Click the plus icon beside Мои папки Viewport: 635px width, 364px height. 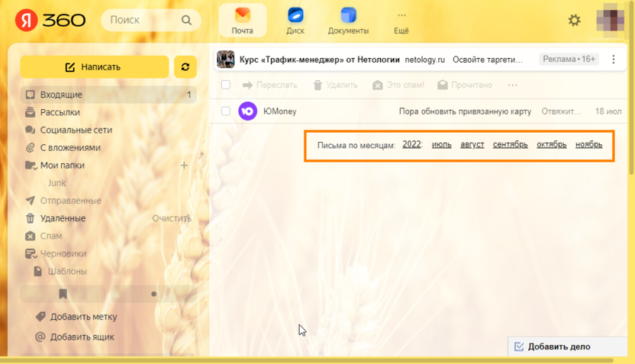pos(183,166)
